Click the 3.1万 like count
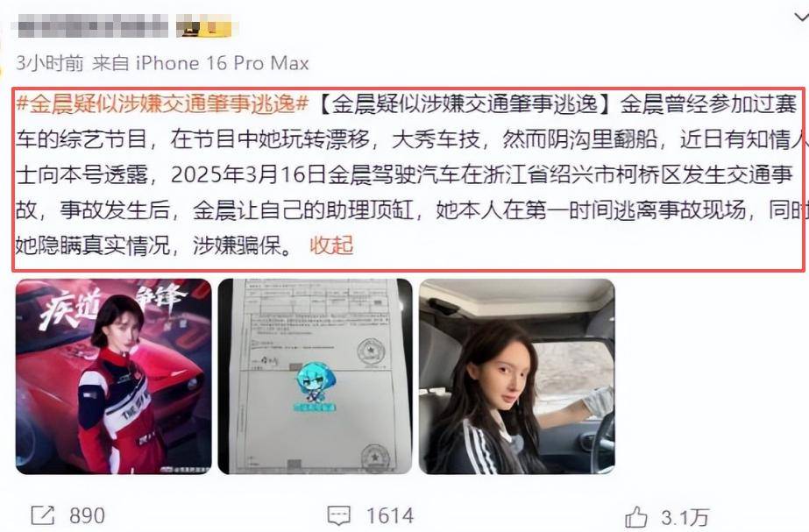Image resolution: width=809 pixels, height=532 pixels. click(685, 516)
